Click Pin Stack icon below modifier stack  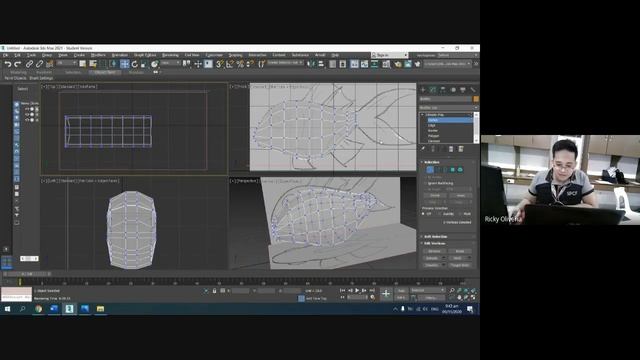coord(423,149)
